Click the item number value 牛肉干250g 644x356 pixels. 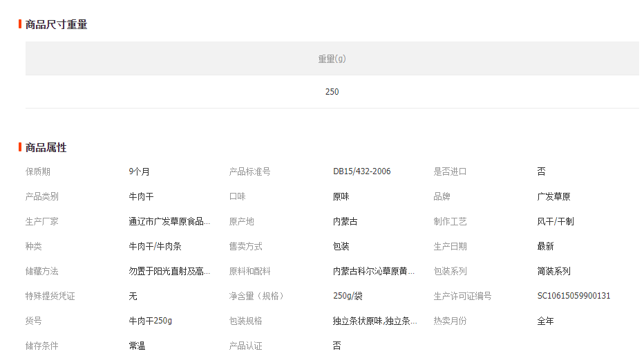click(x=150, y=321)
